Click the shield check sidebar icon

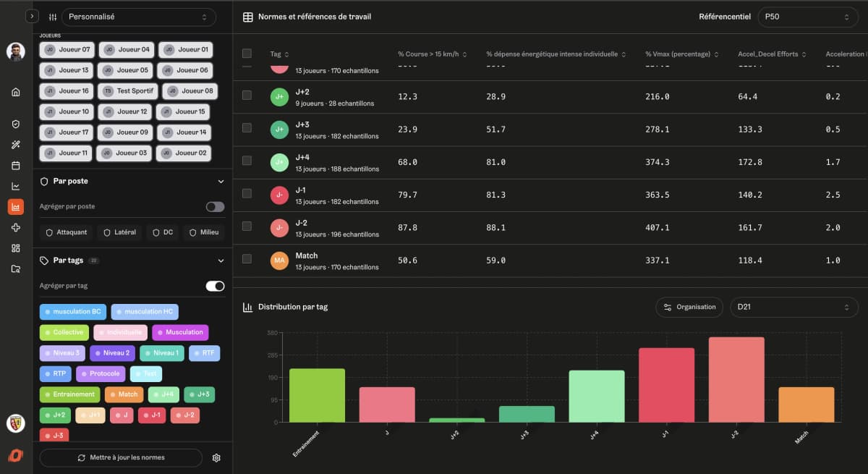(x=16, y=124)
